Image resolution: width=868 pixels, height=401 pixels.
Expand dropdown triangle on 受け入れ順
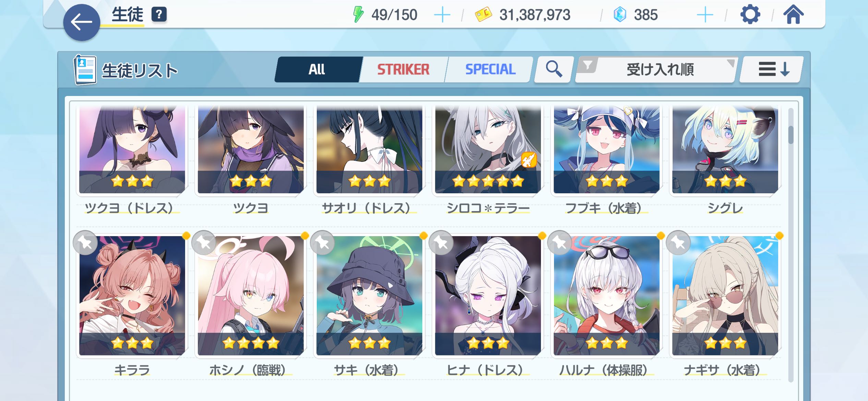click(730, 63)
